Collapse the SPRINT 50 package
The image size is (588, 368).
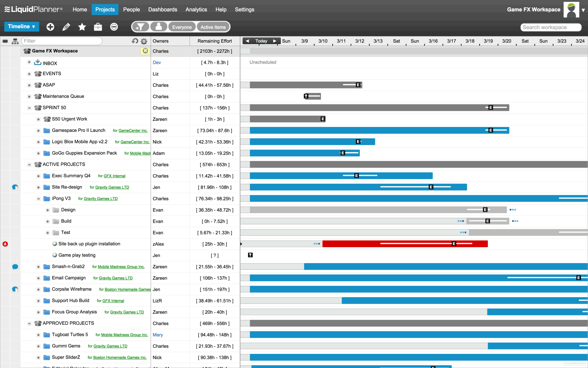[x=29, y=108]
